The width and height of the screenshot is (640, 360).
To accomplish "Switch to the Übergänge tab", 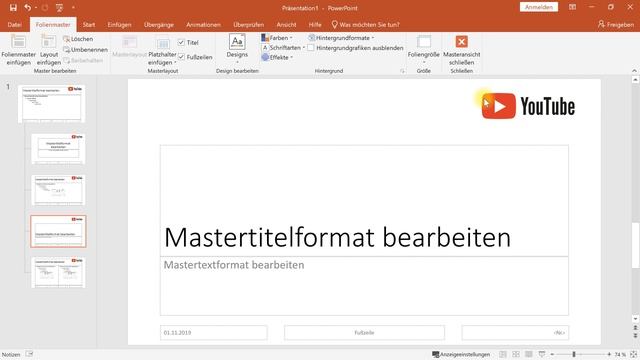I will tap(159, 24).
